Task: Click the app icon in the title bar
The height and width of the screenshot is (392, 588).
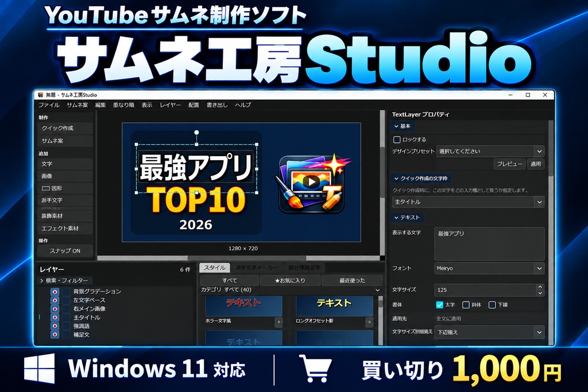Action: [41, 95]
